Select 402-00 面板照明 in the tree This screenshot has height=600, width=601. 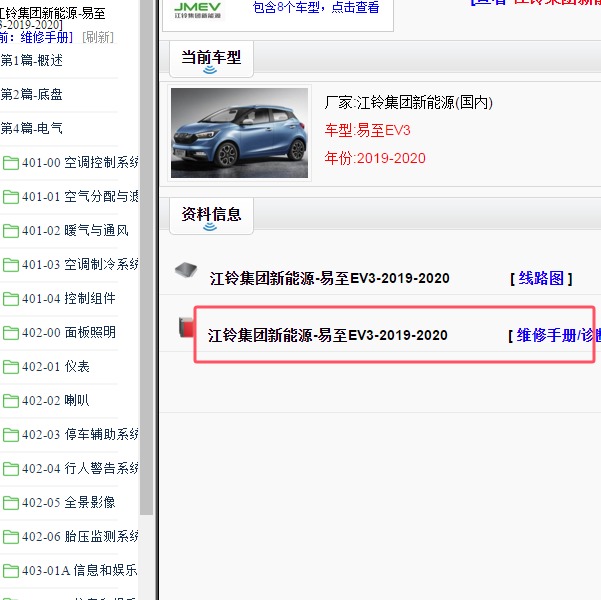point(69,332)
